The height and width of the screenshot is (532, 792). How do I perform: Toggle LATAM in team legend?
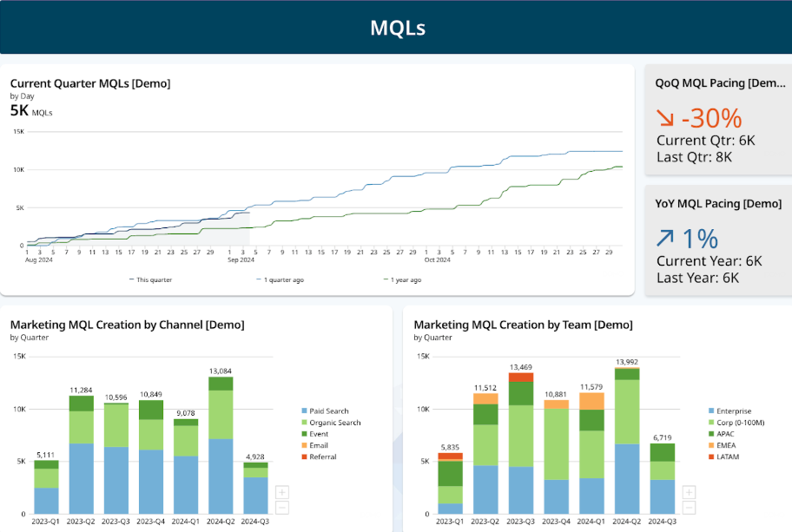pos(723,456)
